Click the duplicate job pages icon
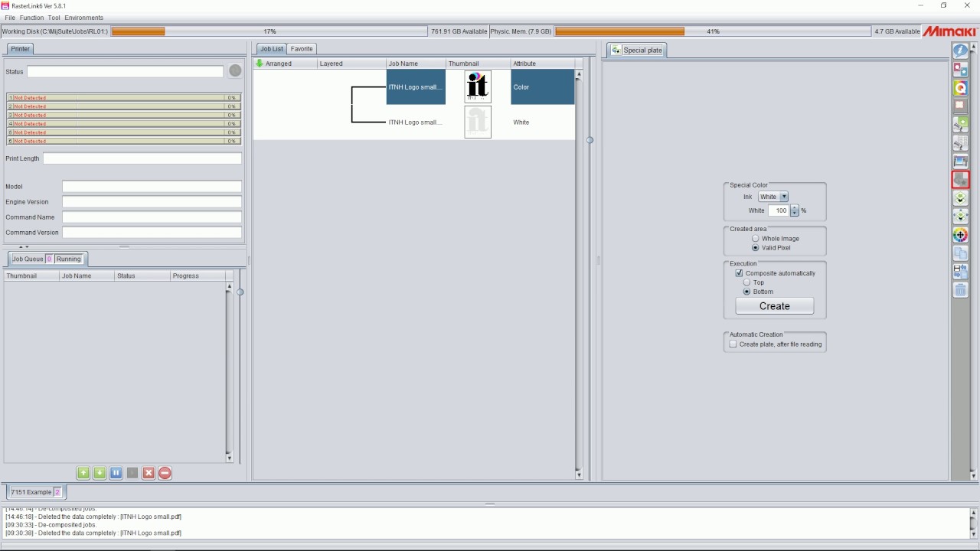This screenshot has width=980, height=551. (x=960, y=253)
